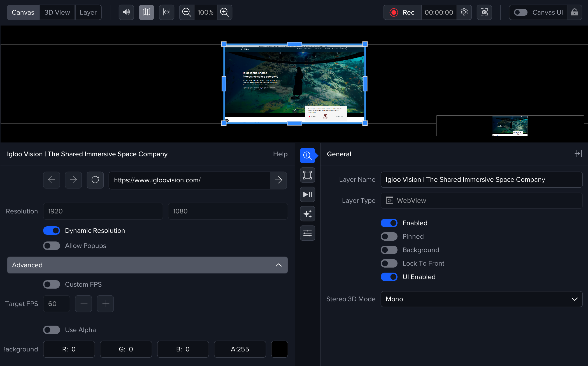Click the fit-to-width icon
The width and height of the screenshot is (588, 366).
167,12
